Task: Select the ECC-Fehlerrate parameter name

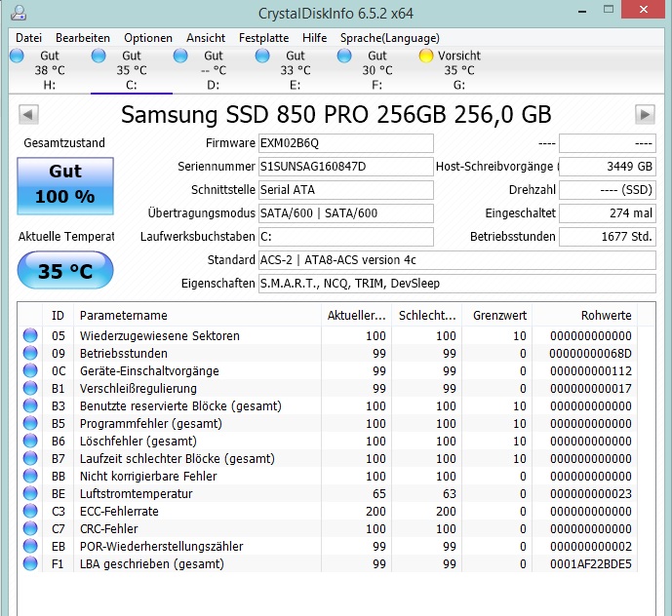Action: tap(119, 512)
